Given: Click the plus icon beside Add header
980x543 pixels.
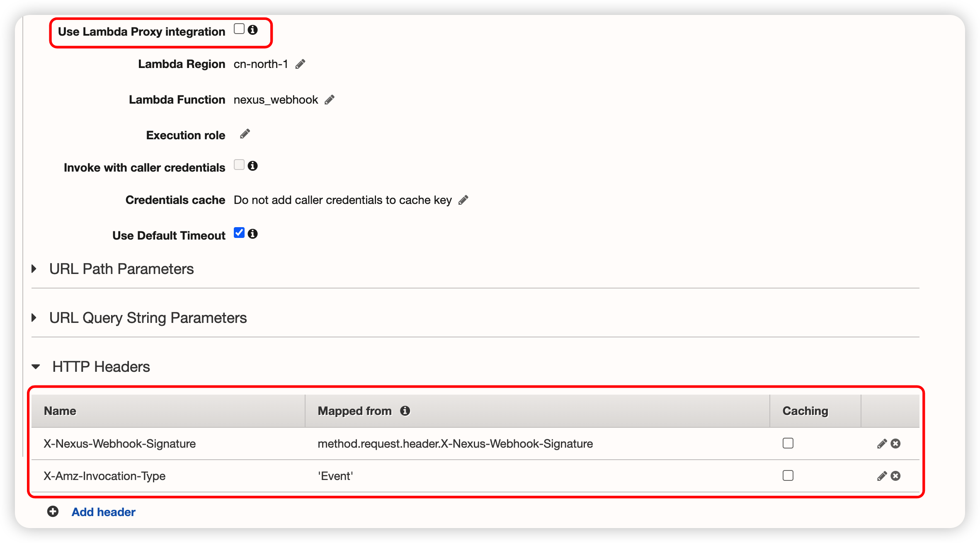Looking at the screenshot, I should click(53, 511).
